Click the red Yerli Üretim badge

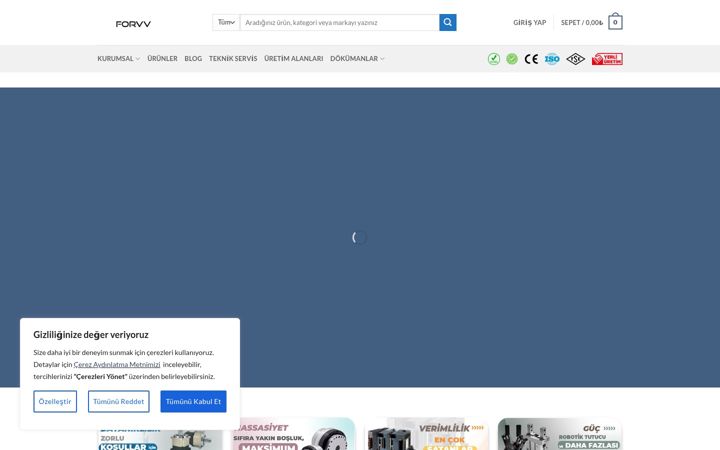pos(607,59)
